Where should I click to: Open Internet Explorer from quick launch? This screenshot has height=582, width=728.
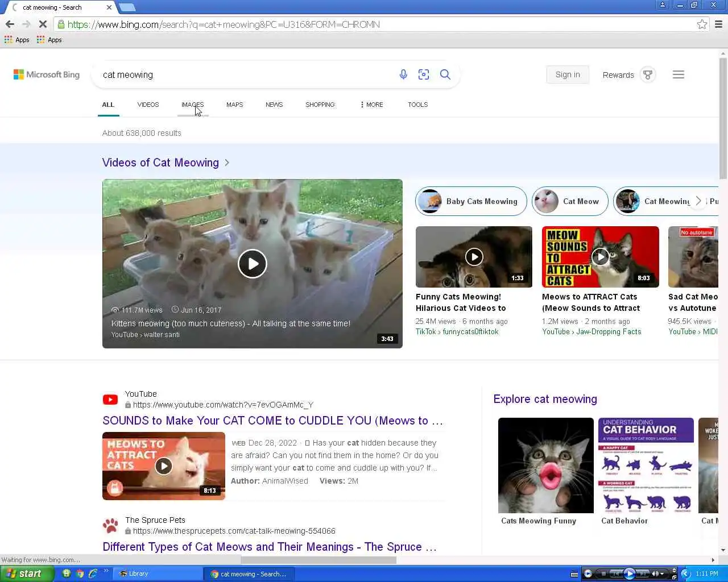coord(93,573)
